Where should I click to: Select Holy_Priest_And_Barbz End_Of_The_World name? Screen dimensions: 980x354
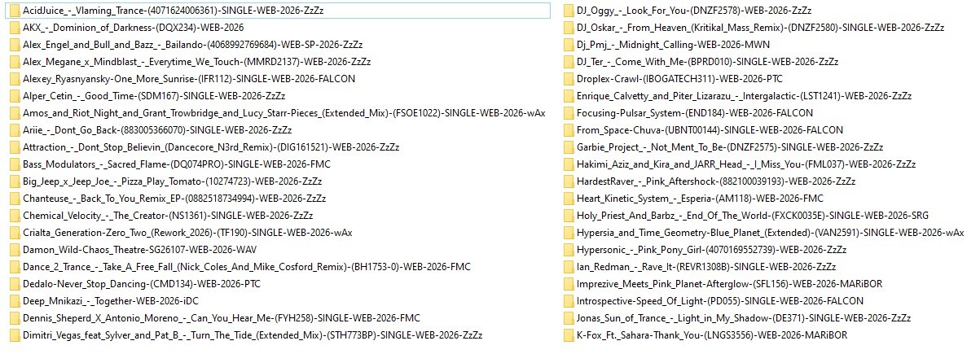coord(753,216)
